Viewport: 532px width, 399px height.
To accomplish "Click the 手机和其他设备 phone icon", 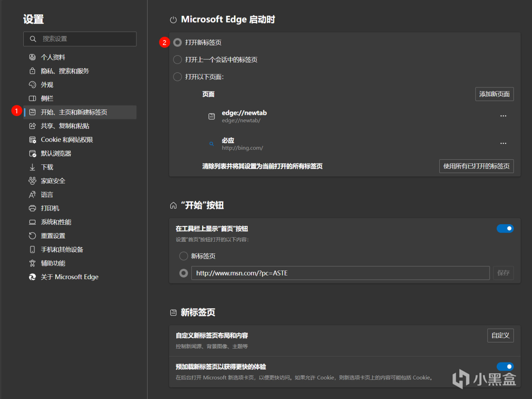I will [x=32, y=249].
